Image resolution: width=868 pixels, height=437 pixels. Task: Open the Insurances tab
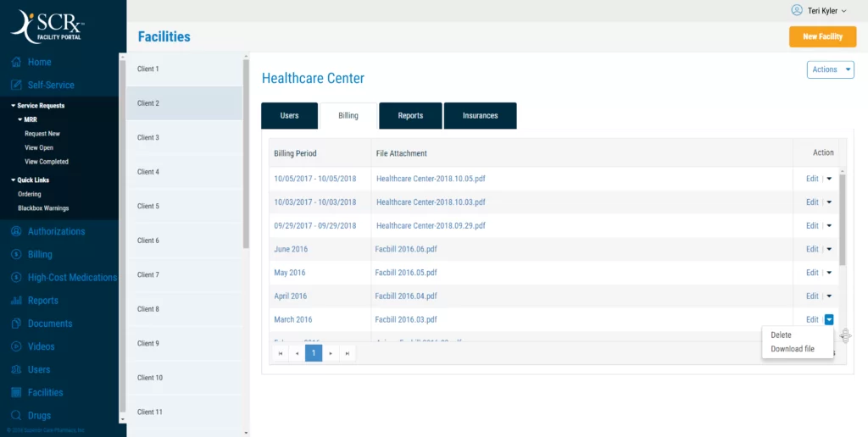coord(480,116)
